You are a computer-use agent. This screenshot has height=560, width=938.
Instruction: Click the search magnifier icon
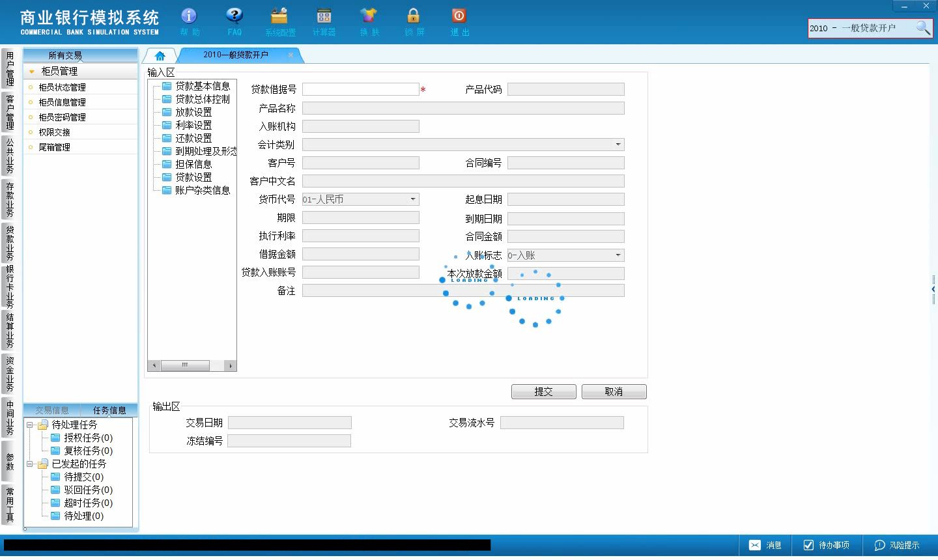923,27
